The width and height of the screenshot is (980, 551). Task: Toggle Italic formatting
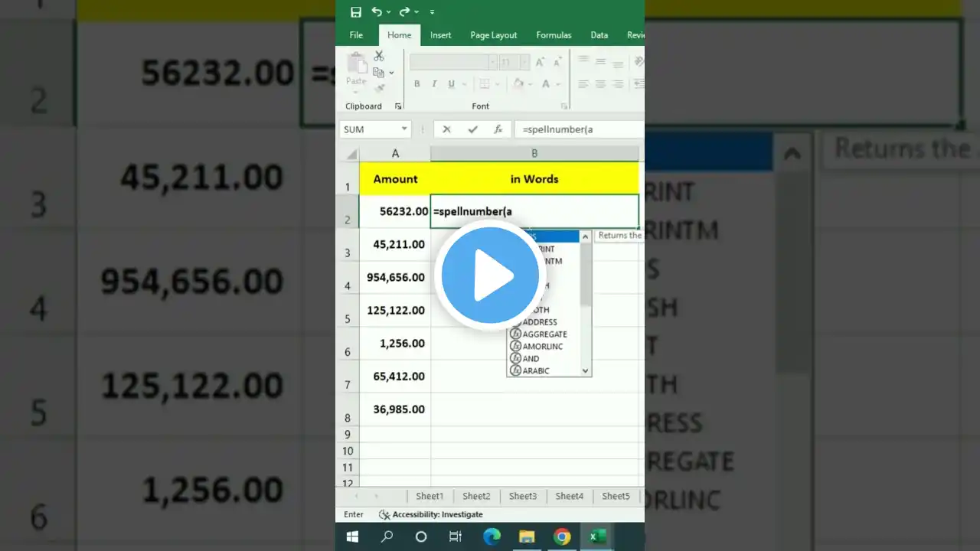pyautogui.click(x=434, y=84)
